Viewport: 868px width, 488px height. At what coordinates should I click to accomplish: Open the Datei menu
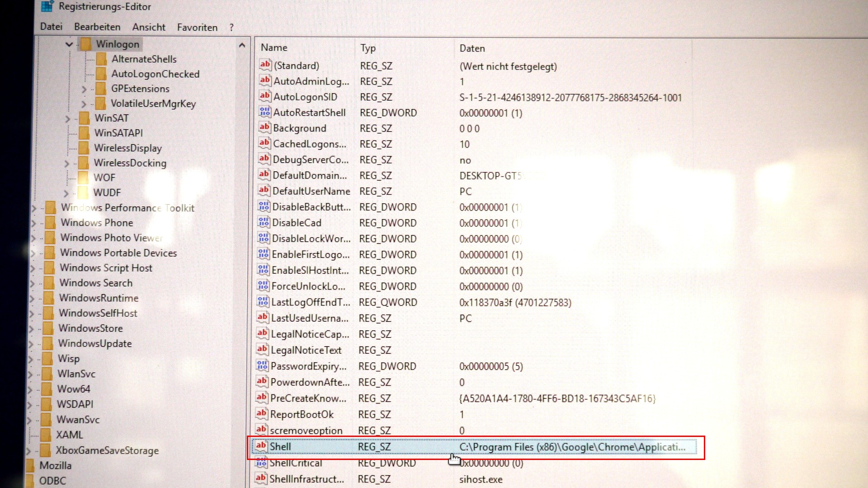(x=51, y=27)
